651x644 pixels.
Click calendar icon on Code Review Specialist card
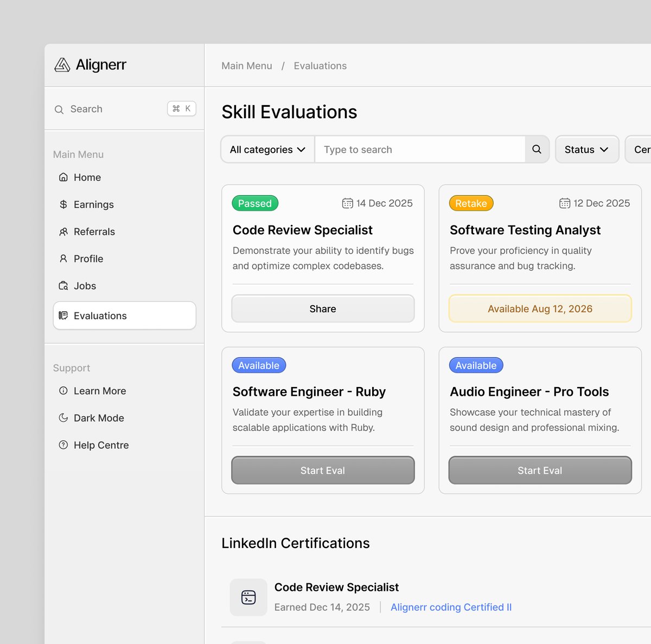click(348, 203)
